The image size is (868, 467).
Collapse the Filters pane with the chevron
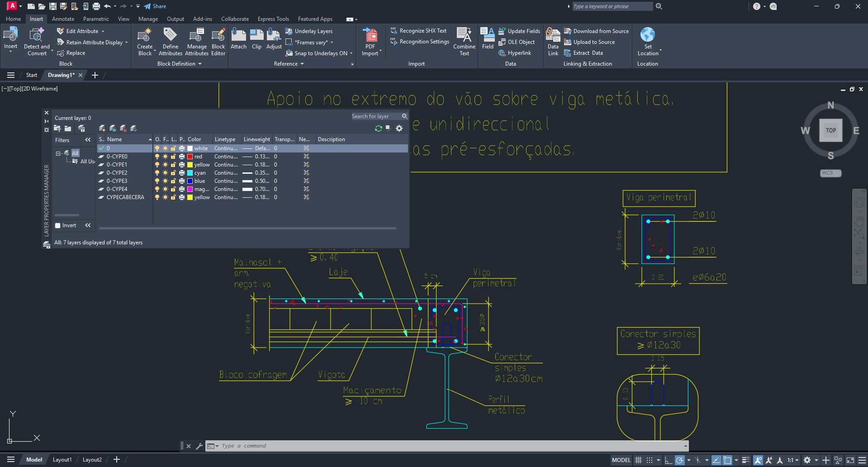tap(88, 140)
